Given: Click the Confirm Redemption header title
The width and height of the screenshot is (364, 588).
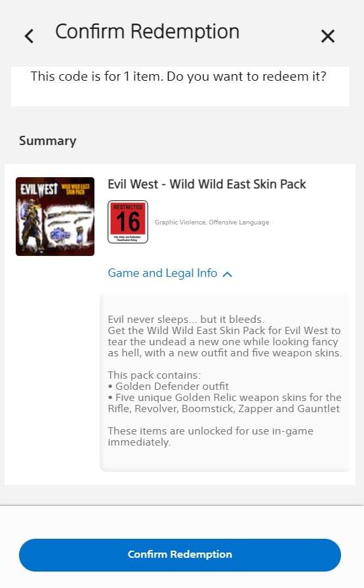Looking at the screenshot, I should 148,31.
